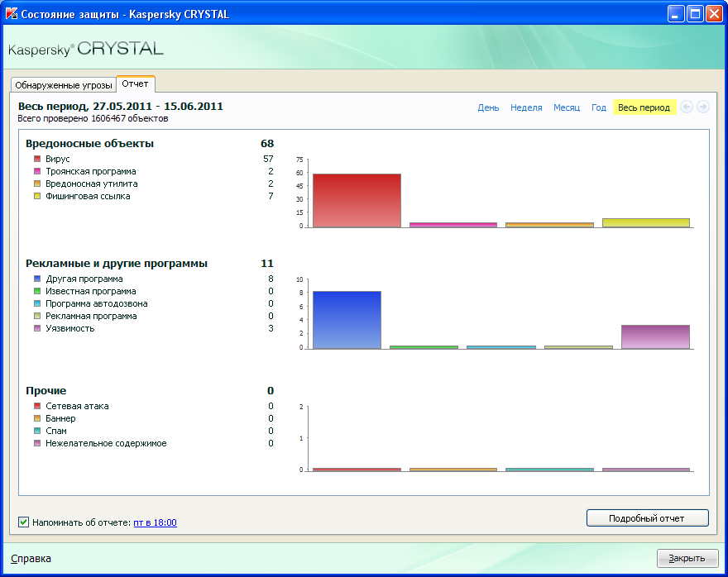This screenshot has width=728, height=577.
Task: Click the Вирус row label
Action: (x=58, y=159)
